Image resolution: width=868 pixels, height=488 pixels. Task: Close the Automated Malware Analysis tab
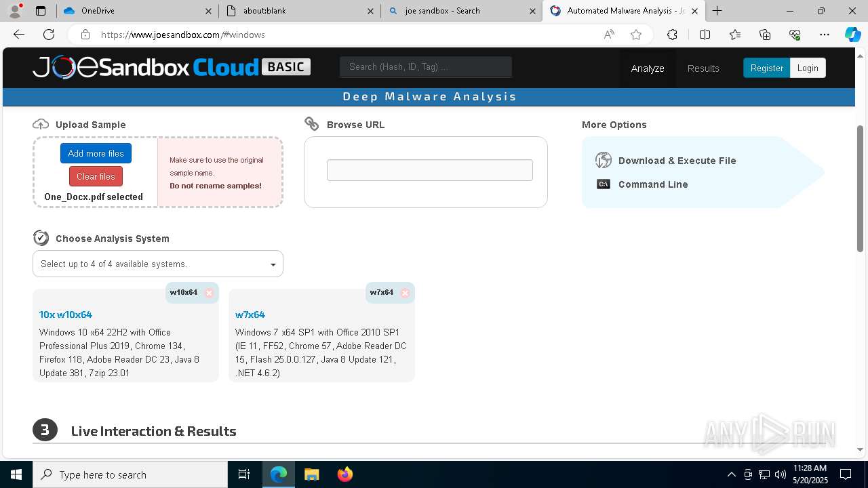tap(694, 11)
